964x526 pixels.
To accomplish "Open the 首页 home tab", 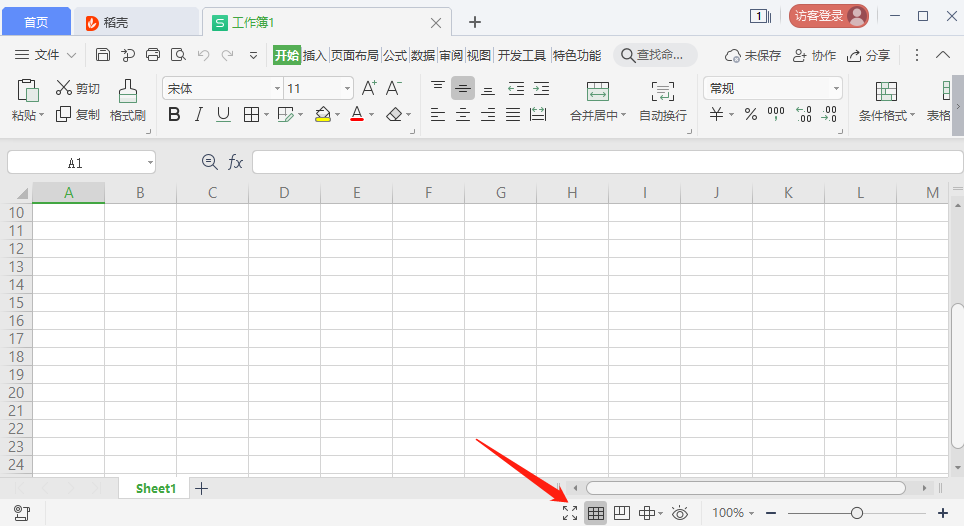I will [x=36, y=23].
